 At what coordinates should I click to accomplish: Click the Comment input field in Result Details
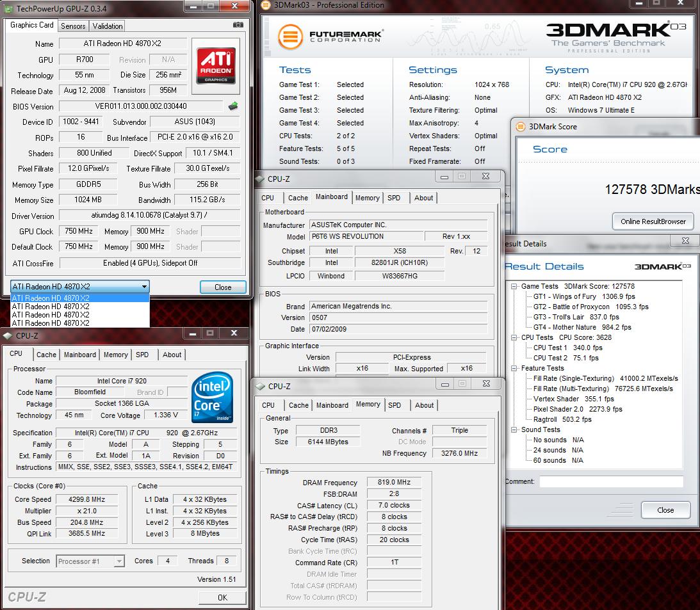tap(611, 481)
